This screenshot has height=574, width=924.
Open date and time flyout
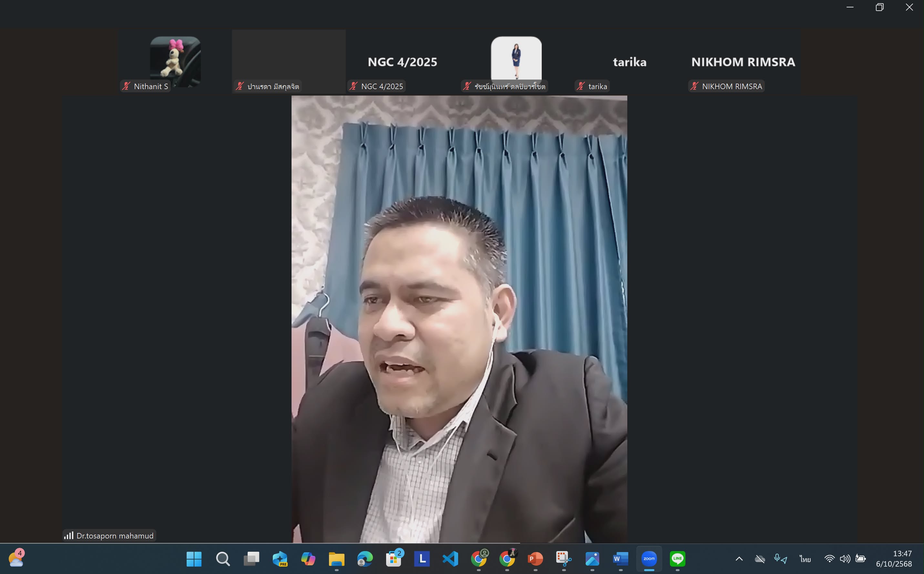click(894, 559)
